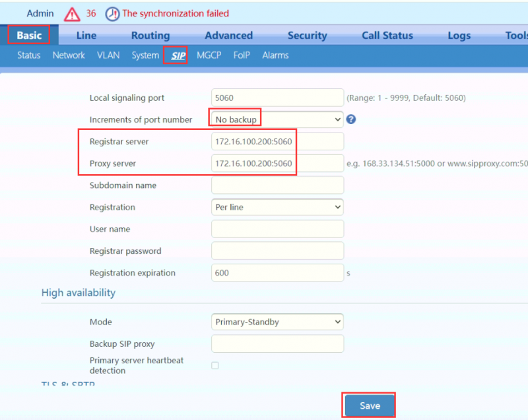
Task: View the Call Status tab
Action: click(387, 35)
